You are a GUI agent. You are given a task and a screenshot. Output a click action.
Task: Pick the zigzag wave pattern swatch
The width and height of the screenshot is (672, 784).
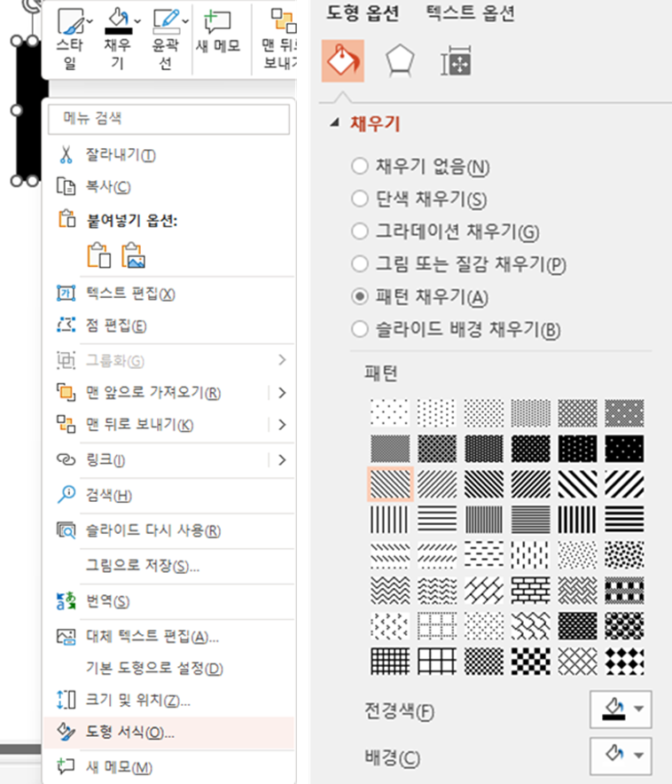point(390,591)
